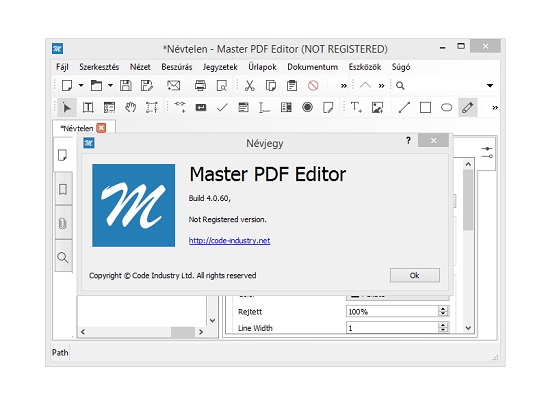Select the arrow pointer tool

66,107
